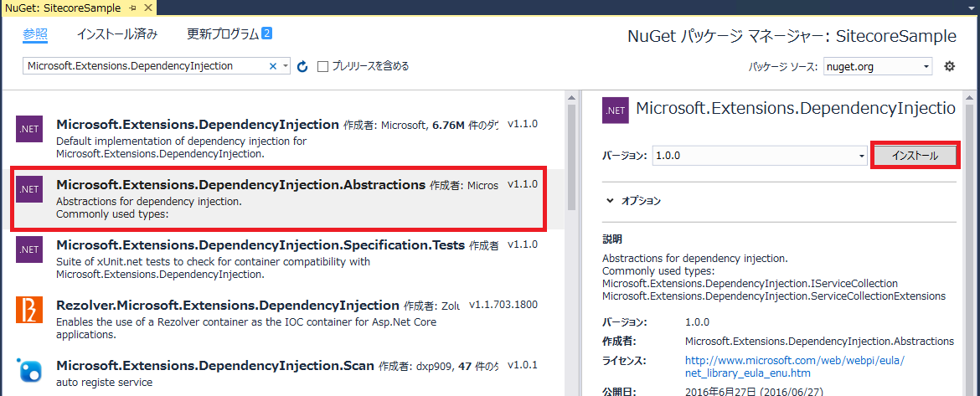Expand the search history dropdown arrow
The height and width of the screenshot is (396, 980).
click(x=286, y=66)
